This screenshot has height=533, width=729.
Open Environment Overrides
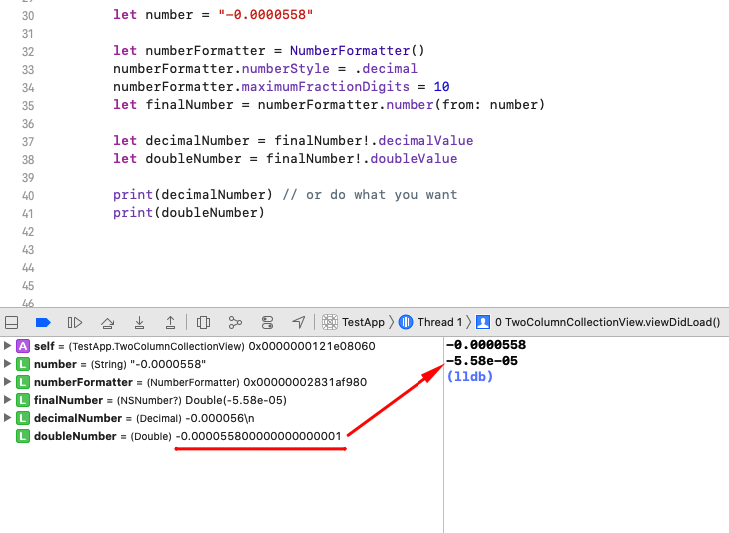tap(267, 322)
